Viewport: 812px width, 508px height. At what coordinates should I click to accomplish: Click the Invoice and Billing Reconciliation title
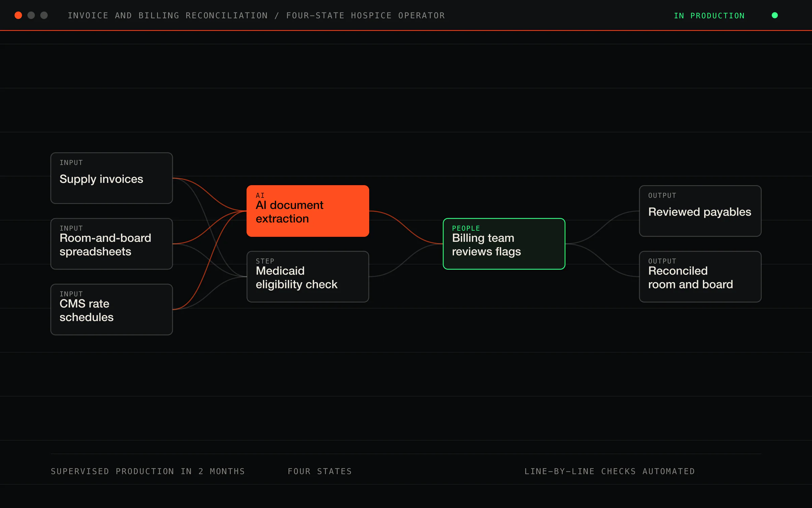(168, 16)
